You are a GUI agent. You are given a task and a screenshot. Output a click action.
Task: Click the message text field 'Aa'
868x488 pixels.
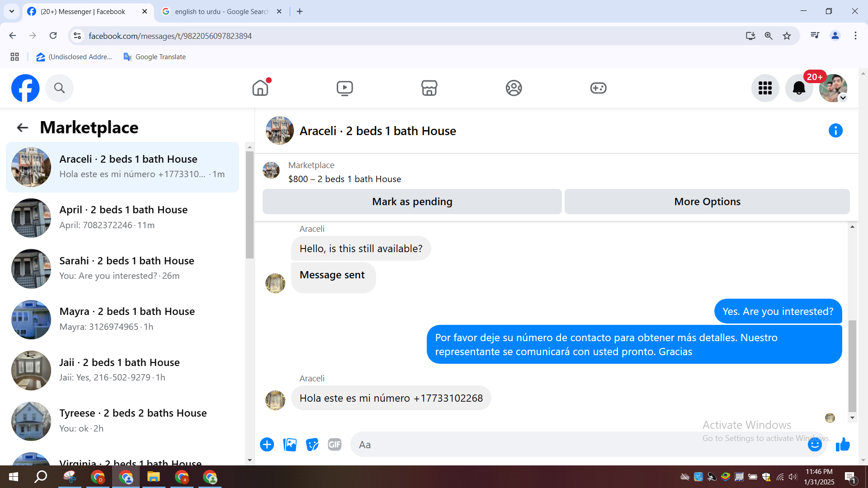[x=579, y=445]
